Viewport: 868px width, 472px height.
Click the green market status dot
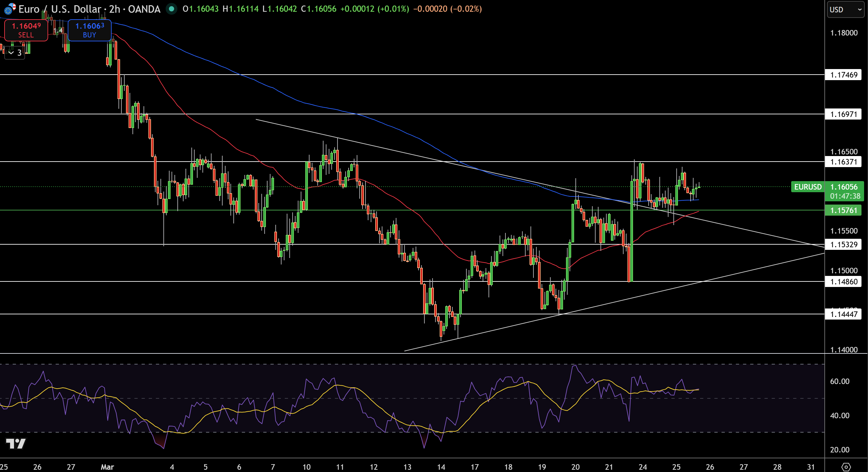(x=172, y=9)
